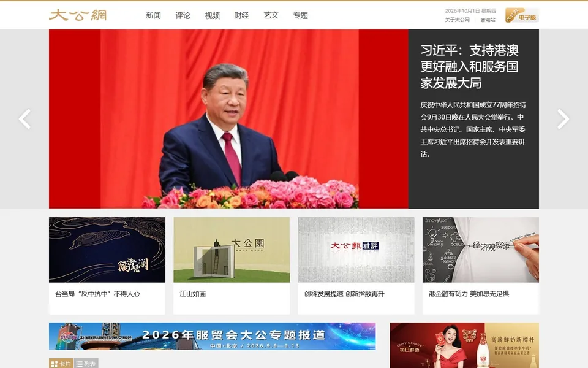Click the 大公報社評 thumbnail
The height and width of the screenshot is (368, 588).
[356, 250]
